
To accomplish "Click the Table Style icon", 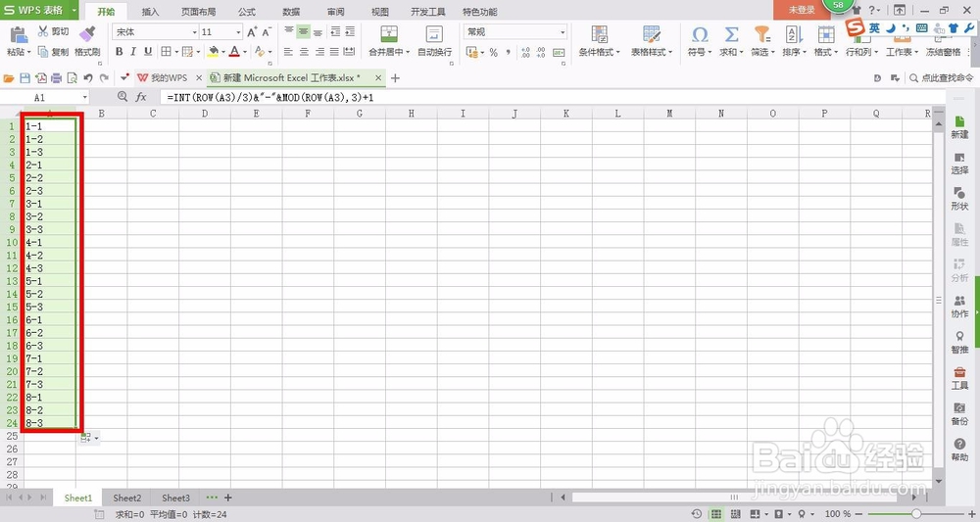I will click(x=652, y=33).
